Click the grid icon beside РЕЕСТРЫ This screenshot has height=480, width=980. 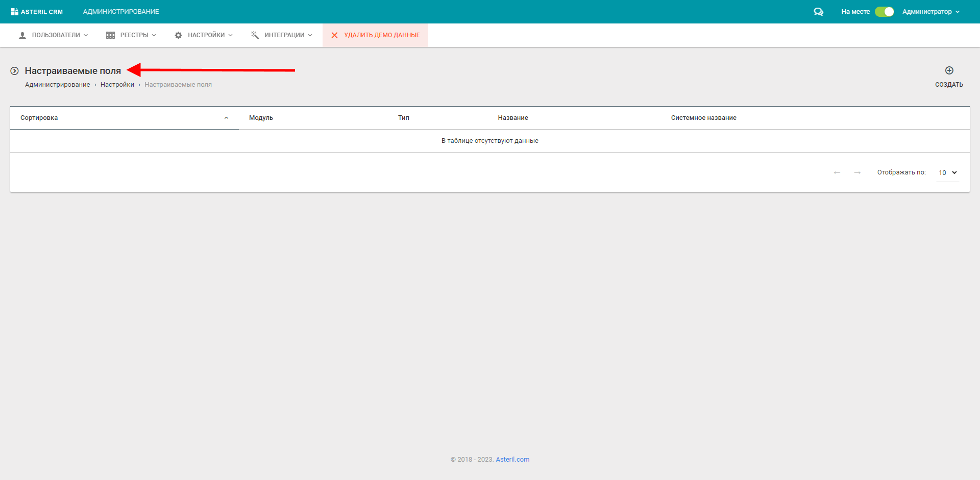(x=110, y=35)
